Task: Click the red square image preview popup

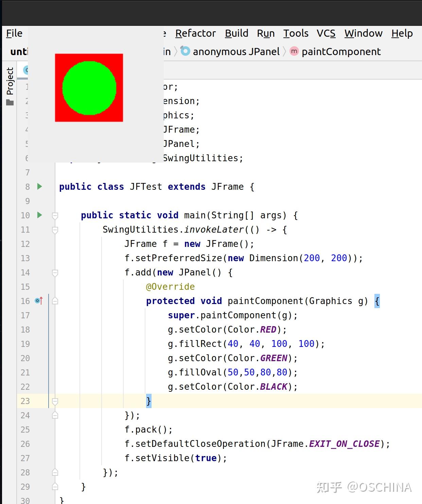Action: tap(88, 87)
